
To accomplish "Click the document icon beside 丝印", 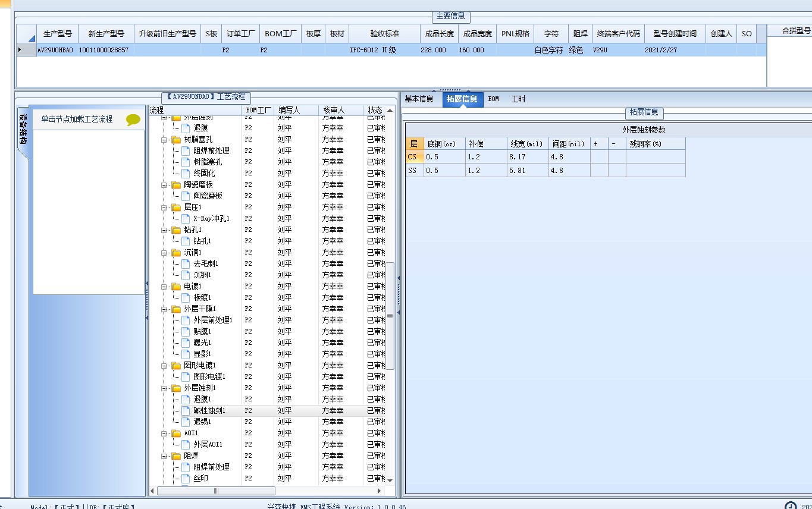I will coord(186,478).
